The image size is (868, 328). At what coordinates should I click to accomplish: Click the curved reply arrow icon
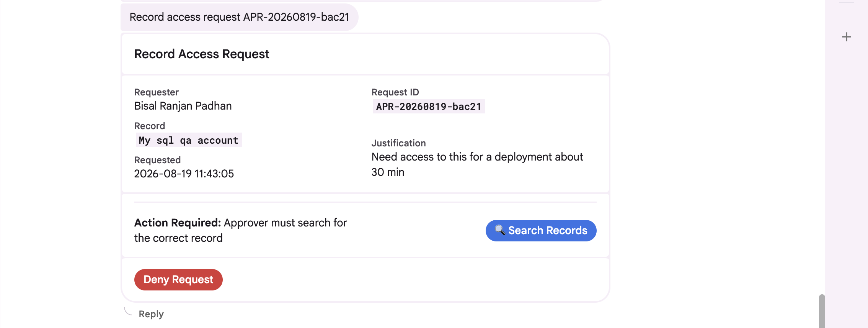coord(128,312)
